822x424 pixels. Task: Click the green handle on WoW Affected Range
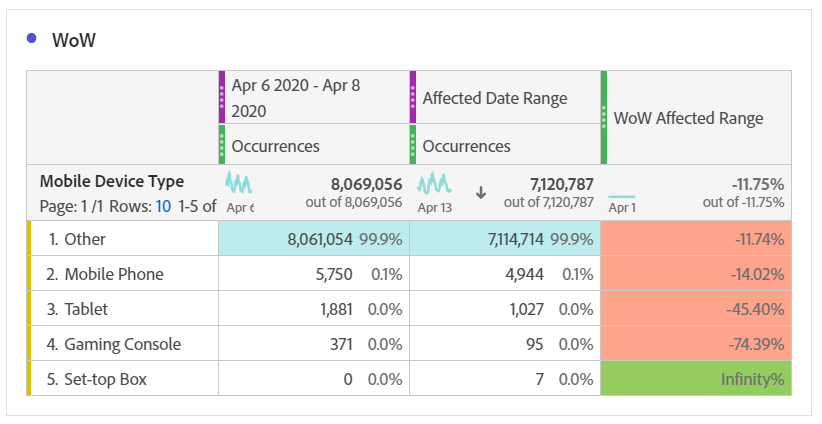click(x=604, y=117)
